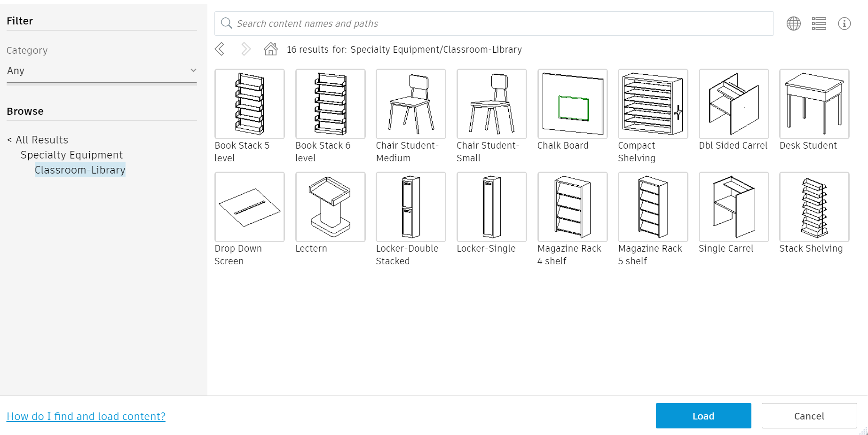Choose the Stack Shelving item

814,207
